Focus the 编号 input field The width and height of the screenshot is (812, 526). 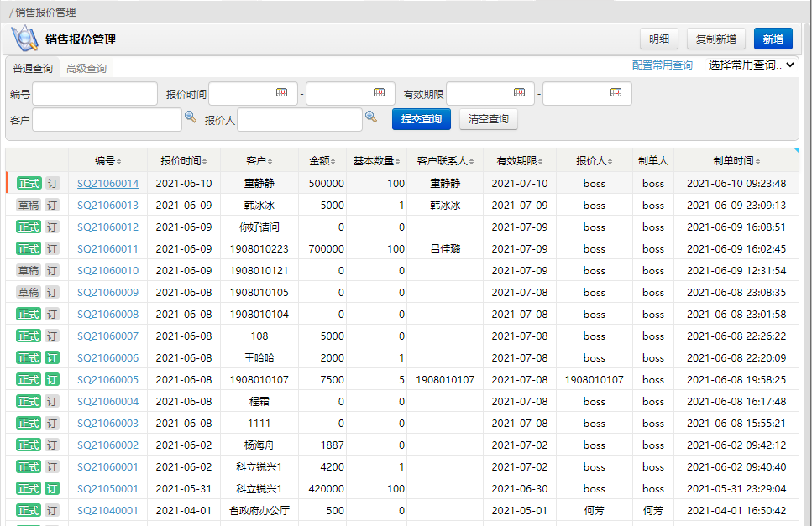[95, 94]
